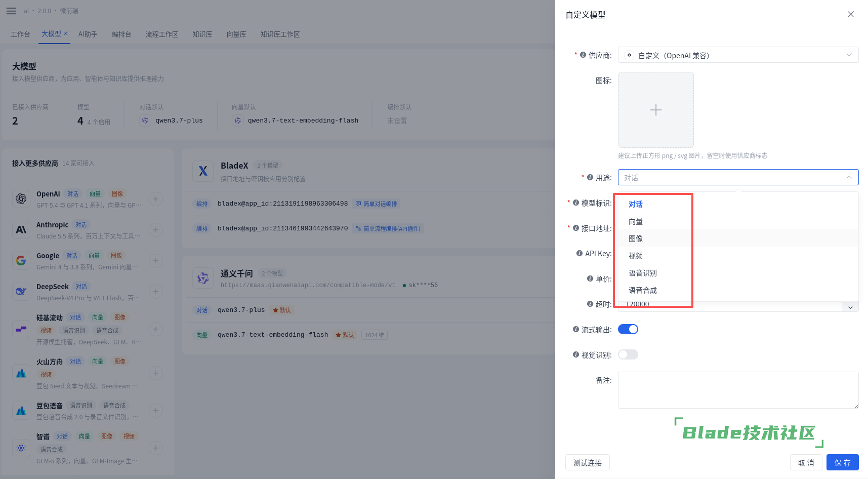This screenshot has width=868, height=479.
Task: Click the BladeX logo icon
Action: [203, 171]
